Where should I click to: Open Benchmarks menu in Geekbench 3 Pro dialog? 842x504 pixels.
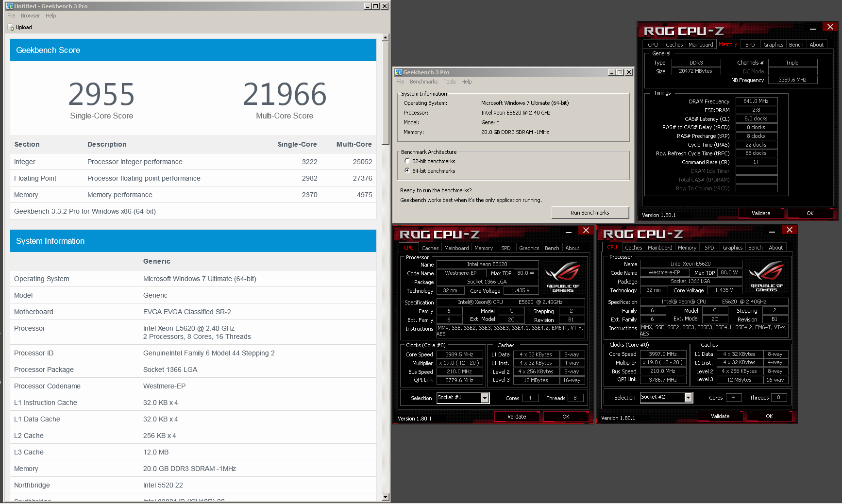coord(423,82)
